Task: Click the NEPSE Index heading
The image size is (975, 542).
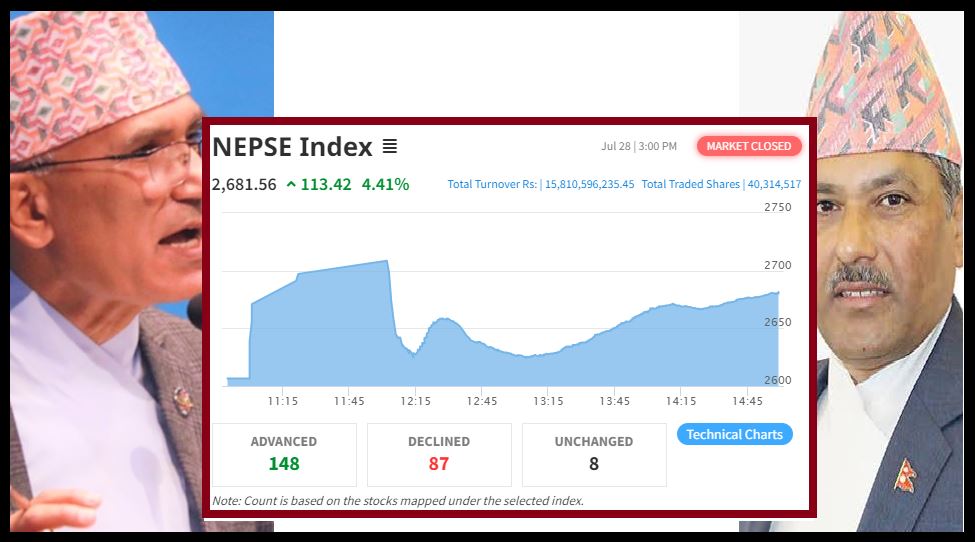Action: (x=292, y=147)
